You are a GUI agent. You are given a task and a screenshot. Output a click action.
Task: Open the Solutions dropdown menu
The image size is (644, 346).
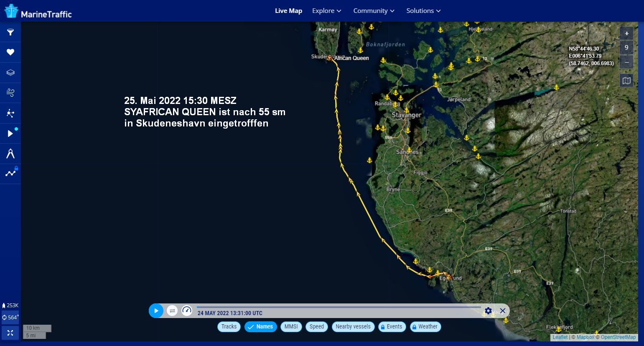click(423, 11)
